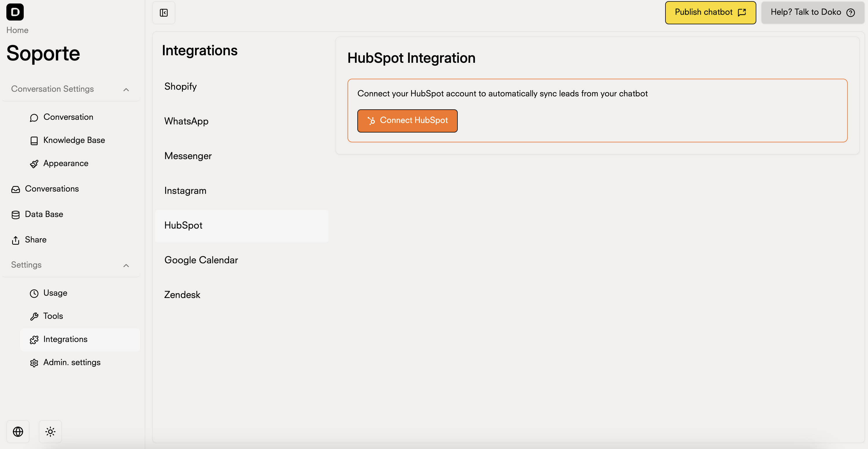Collapse the Settings section chevron

pyautogui.click(x=126, y=265)
